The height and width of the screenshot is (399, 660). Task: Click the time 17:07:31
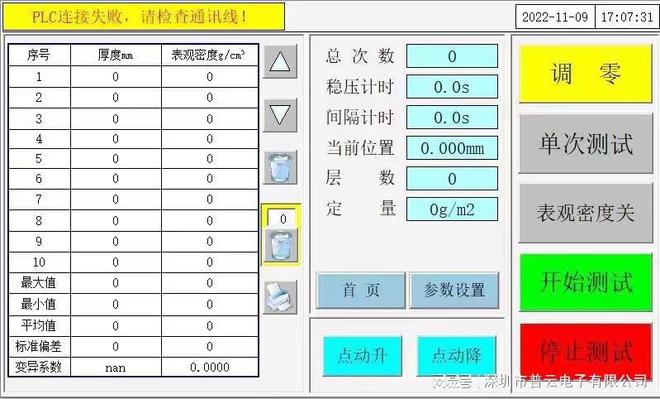pyautogui.click(x=627, y=17)
